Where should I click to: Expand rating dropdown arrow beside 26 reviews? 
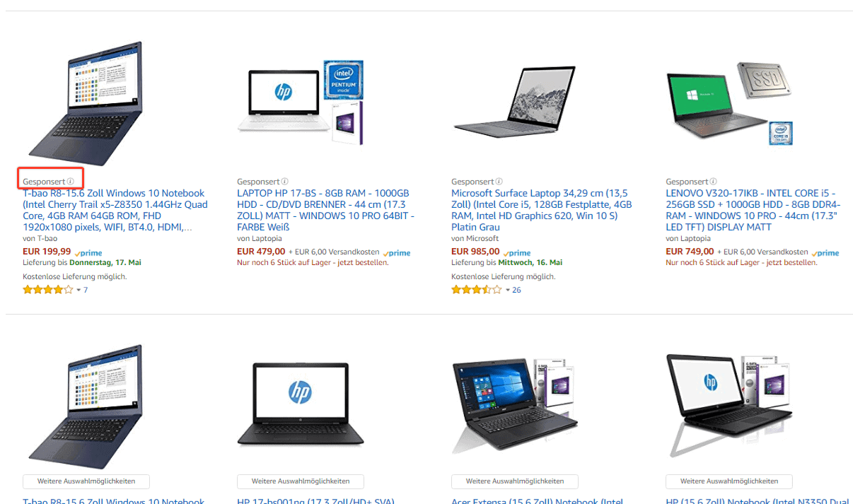click(x=507, y=291)
